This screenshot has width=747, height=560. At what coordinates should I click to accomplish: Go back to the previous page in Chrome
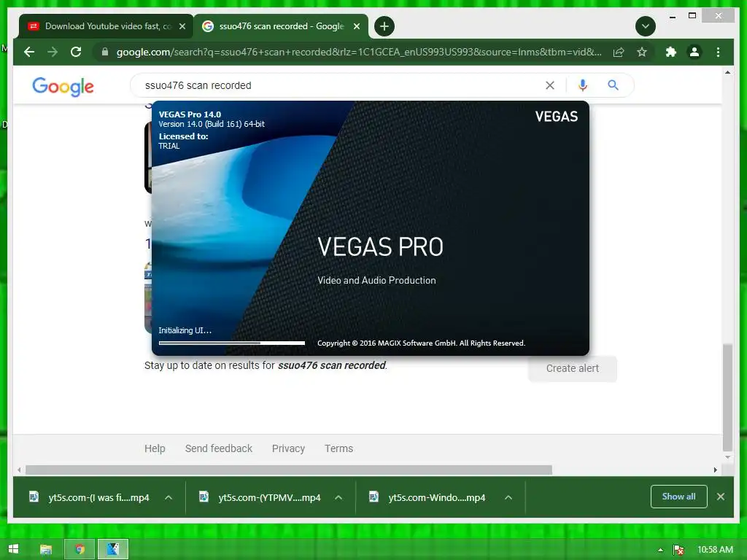pos(29,52)
